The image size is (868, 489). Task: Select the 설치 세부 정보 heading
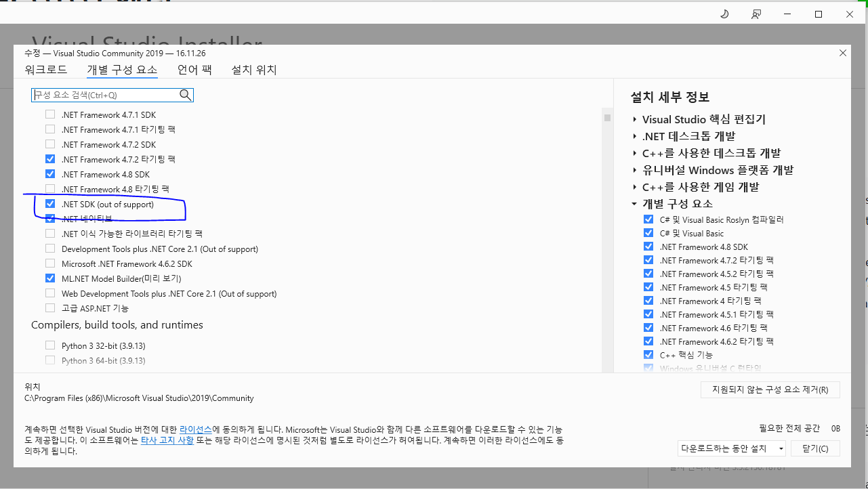click(x=670, y=97)
